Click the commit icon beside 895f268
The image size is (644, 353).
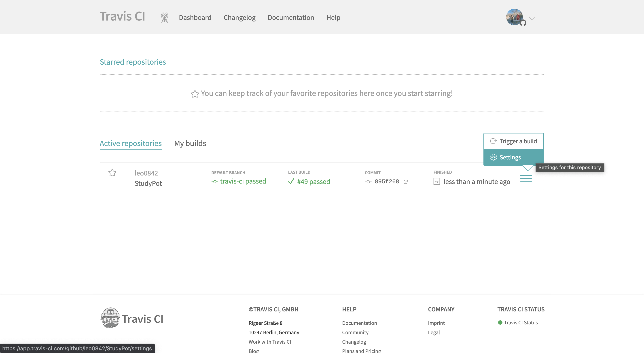(368, 182)
